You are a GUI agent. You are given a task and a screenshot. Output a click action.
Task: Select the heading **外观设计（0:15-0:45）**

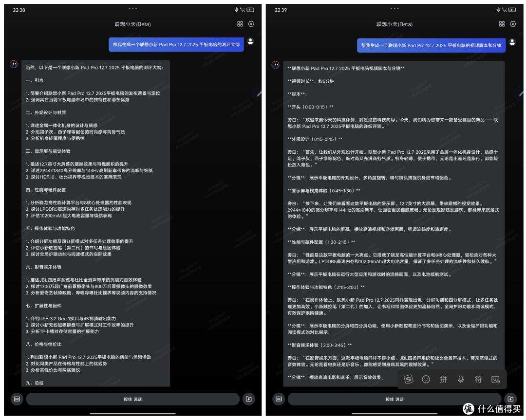pyautogui.click(x=315, y=139)
